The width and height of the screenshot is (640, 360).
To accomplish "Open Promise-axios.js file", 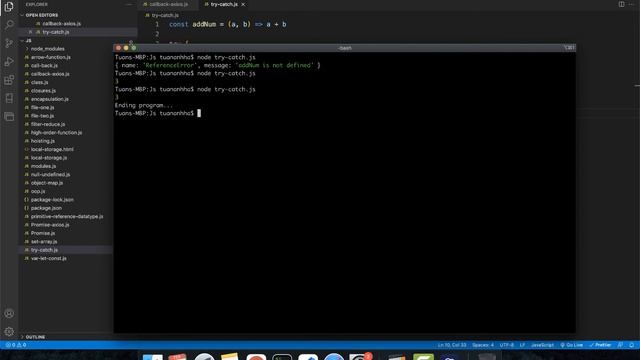I will pos(50,224).
